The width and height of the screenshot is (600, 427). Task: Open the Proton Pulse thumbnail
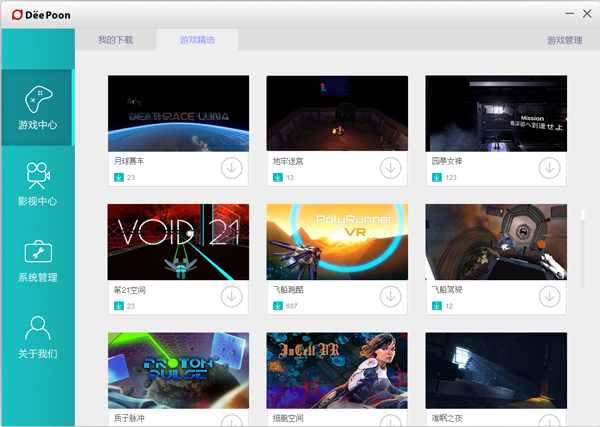(178, 370)
